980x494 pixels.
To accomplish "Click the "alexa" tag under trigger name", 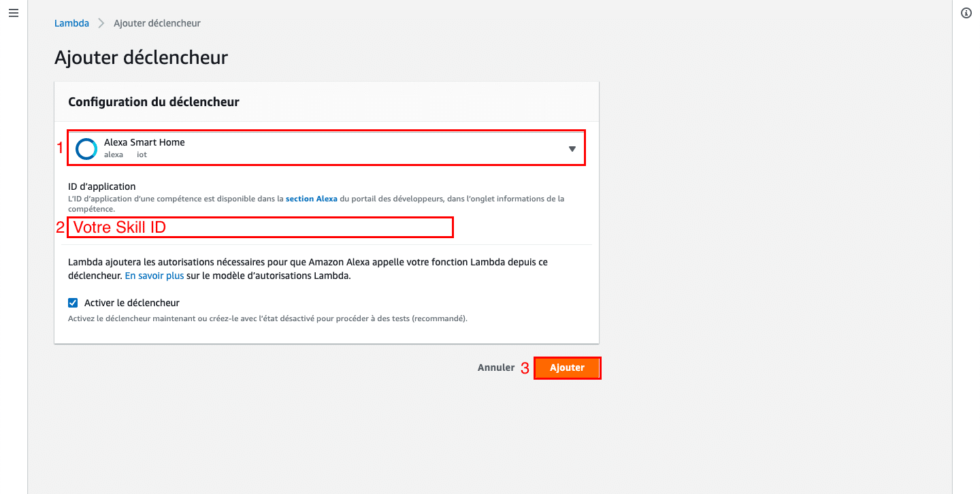I will pos(114,154).
